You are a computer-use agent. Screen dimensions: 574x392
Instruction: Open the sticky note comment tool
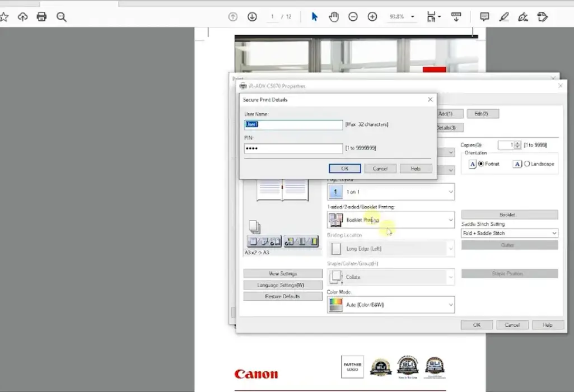coord(484,17)
